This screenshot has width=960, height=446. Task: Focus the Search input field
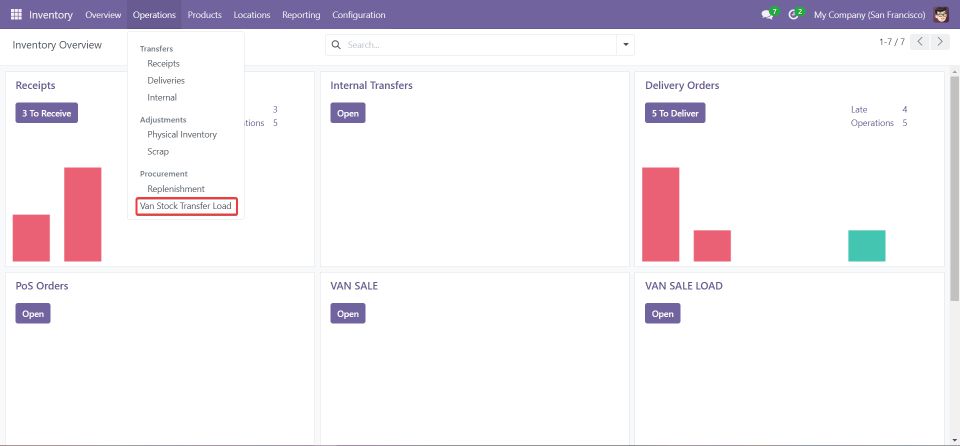coord(480,45)
